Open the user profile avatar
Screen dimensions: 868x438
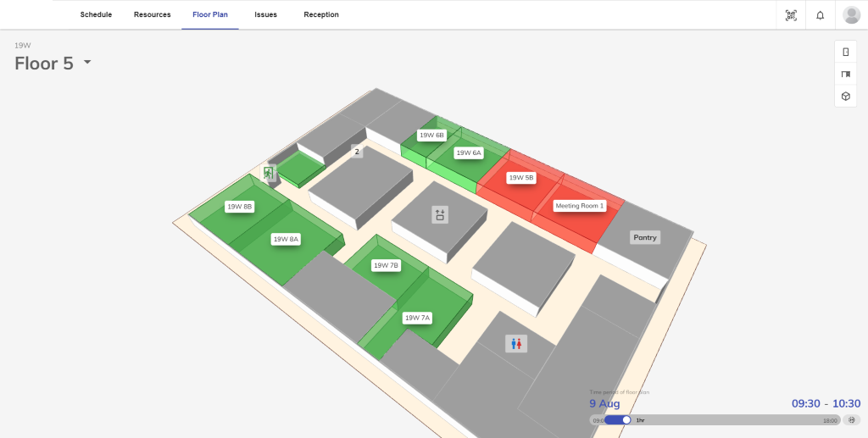(851, 15)
